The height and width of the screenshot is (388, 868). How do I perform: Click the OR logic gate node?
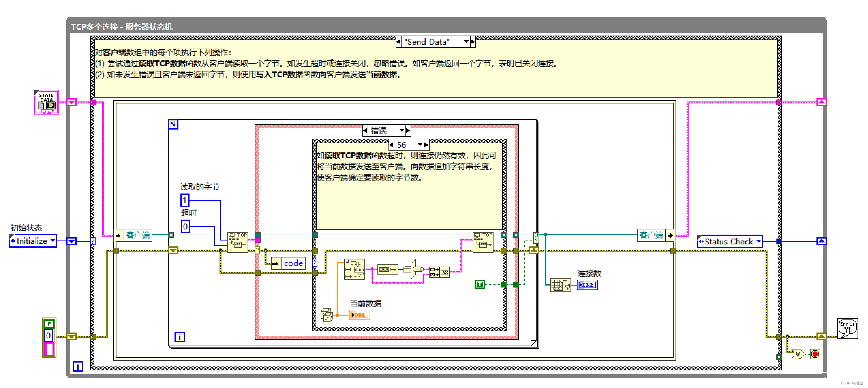click(x=798, y=354)
